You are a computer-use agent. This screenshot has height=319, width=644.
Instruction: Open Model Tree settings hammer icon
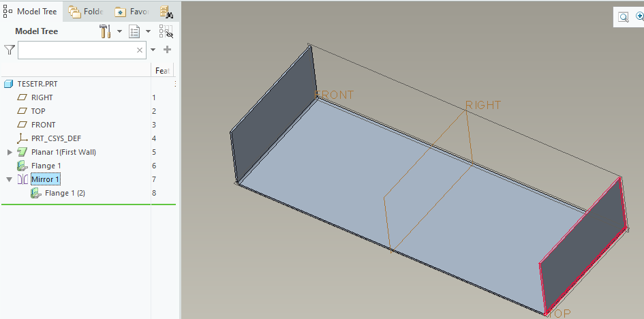click(106, 31)
